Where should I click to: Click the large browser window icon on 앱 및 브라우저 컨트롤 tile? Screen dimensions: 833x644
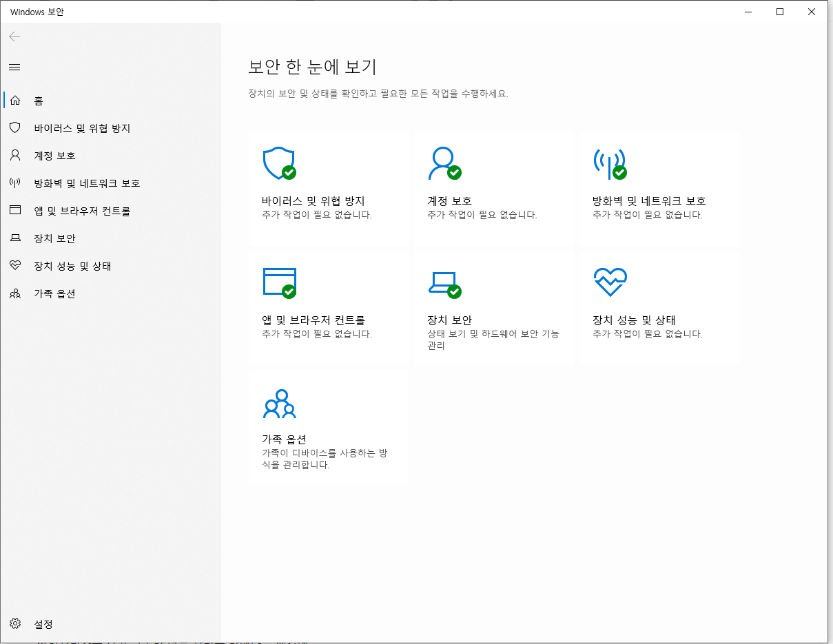point(279,282)
